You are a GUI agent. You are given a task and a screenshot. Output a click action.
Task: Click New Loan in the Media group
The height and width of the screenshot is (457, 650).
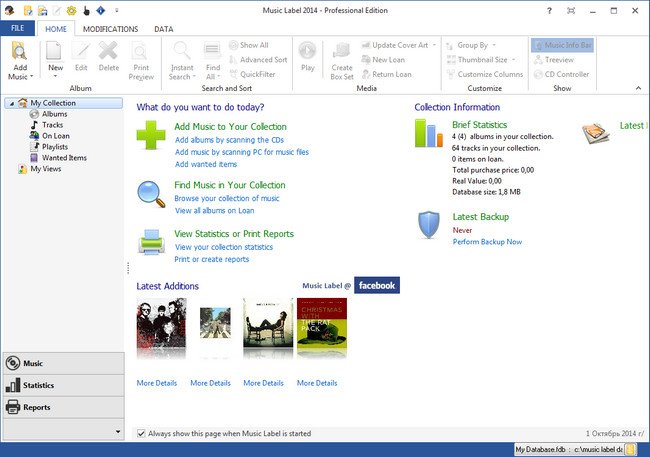click(x=383, y=60)
